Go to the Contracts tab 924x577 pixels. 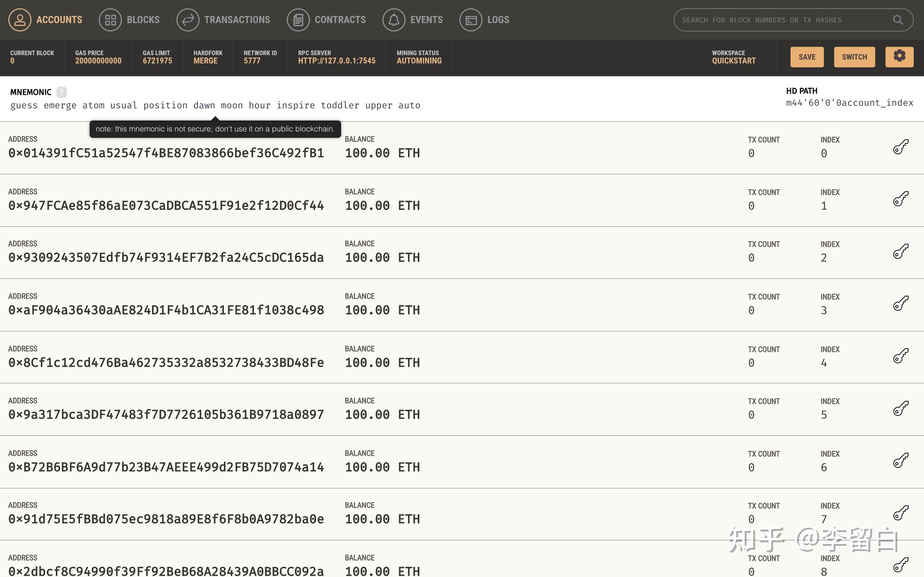[x=327, y=20]
